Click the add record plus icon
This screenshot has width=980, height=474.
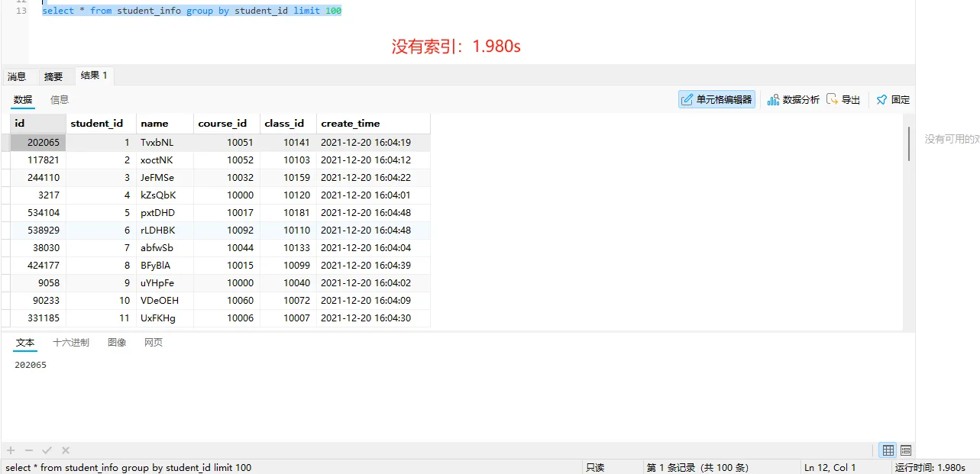point(11,450)
